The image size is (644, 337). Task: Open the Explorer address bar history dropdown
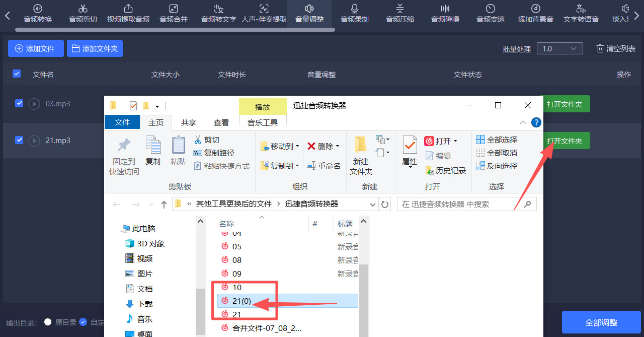373,204
